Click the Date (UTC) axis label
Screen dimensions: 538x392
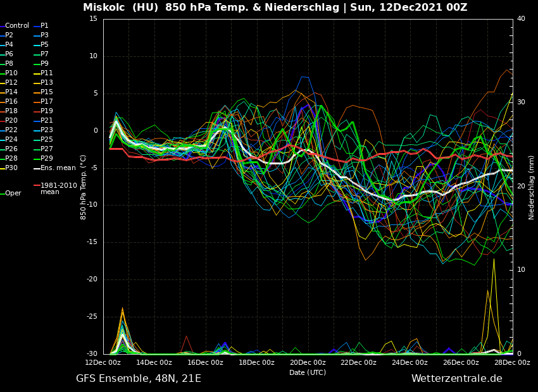click(x=308, y=373)
